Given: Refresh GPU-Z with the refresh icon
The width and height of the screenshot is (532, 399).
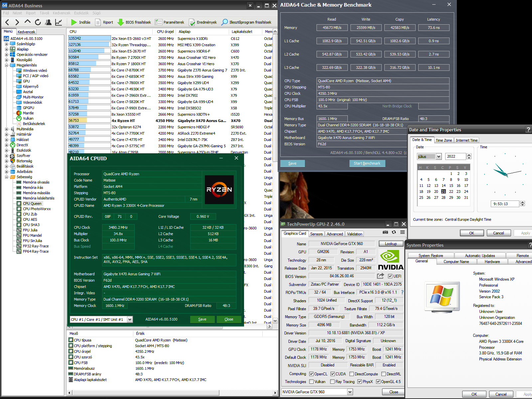Looking at the screenshot, I should click(394, 232).
